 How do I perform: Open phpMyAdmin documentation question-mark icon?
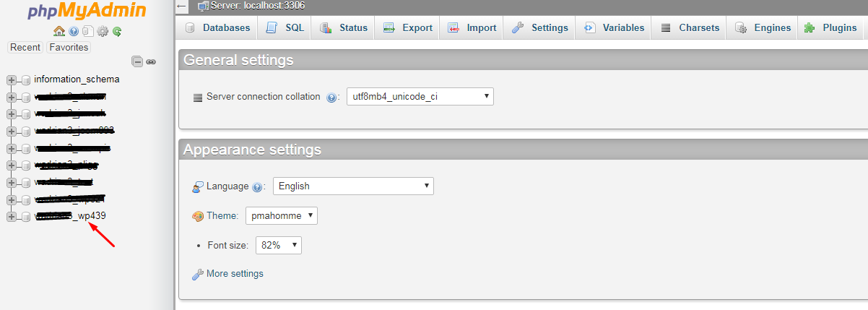(x=74, y=32)
